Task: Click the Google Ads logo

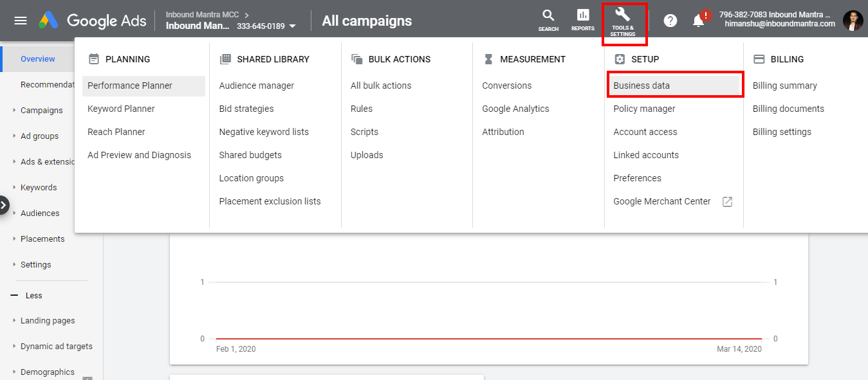Action: 93,21
